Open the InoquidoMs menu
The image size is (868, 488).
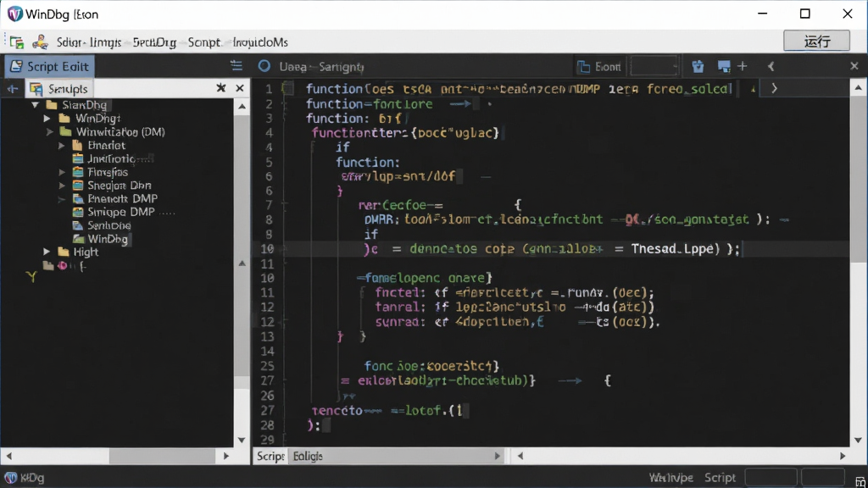click(260, 42)
